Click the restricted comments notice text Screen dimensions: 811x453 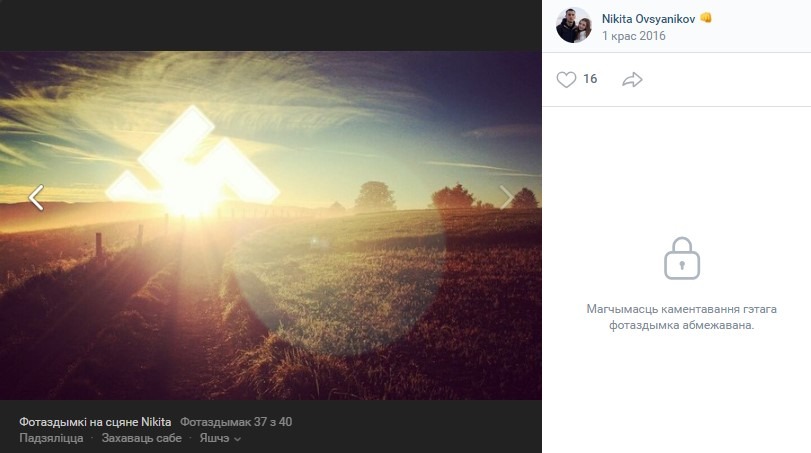[681, 317]
